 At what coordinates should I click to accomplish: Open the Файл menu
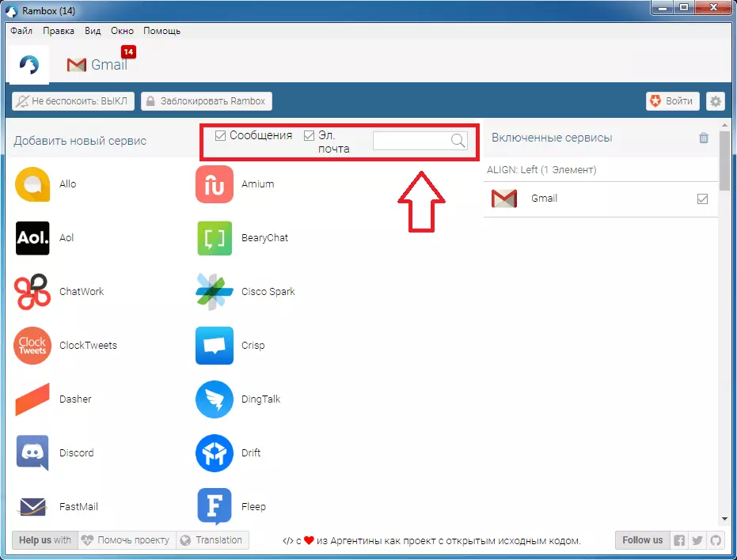(x=21, y=31)
